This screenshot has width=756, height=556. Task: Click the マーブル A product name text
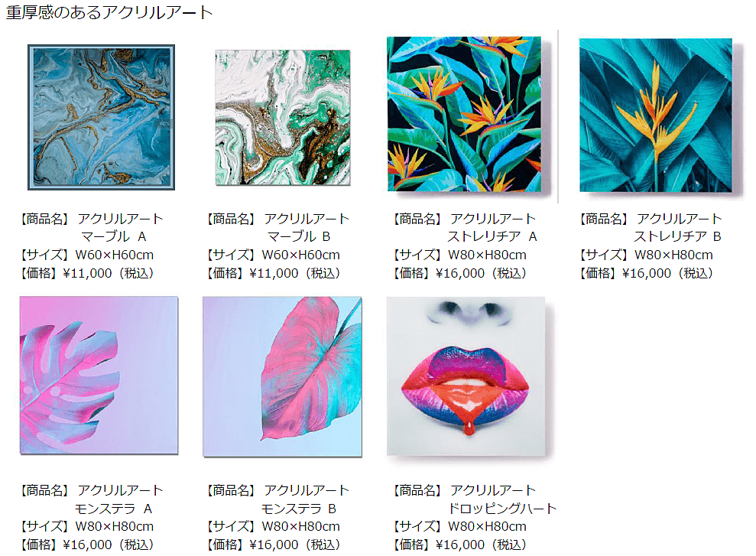click(x=114, y=236)
